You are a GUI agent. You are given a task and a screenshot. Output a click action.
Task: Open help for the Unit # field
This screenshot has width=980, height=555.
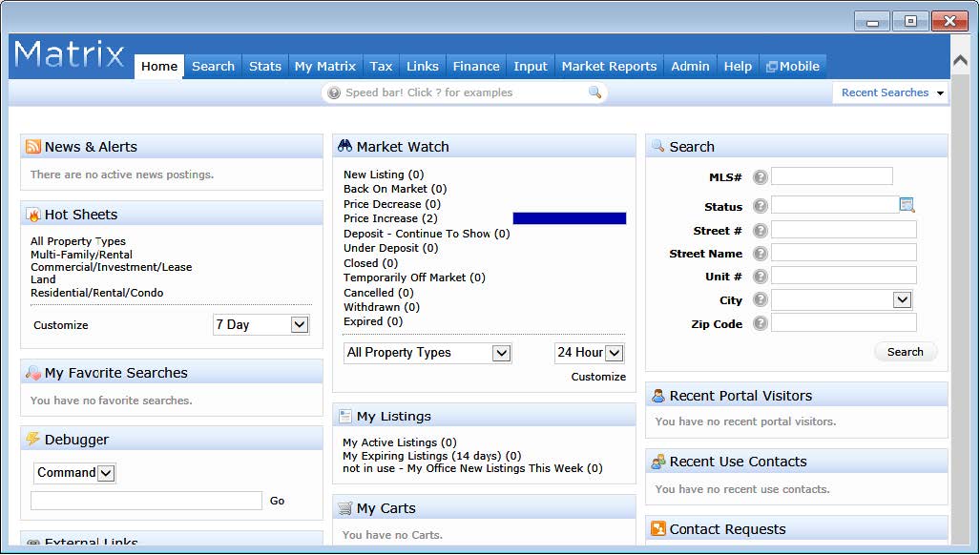[x=760, y=277]
